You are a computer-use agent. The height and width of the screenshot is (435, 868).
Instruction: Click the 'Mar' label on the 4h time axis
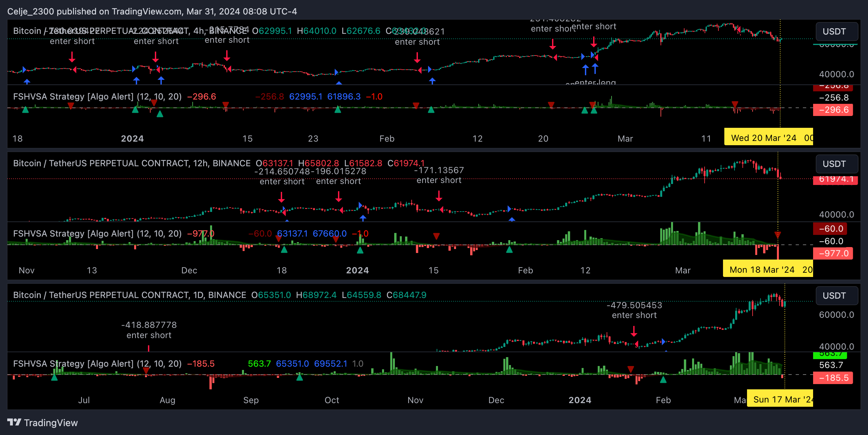pyautogui.click(x=625, y=139)
